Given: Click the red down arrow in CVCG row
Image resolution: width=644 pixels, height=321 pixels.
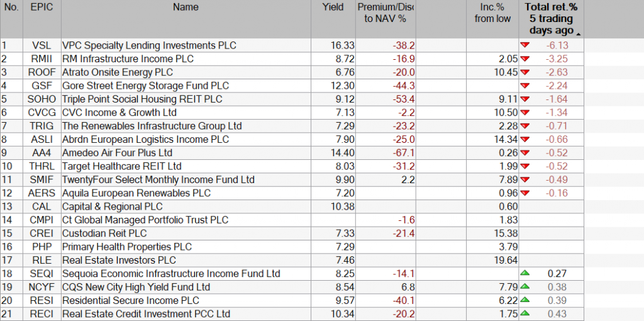Looking at the screenshot, I should tap(525, 113).
